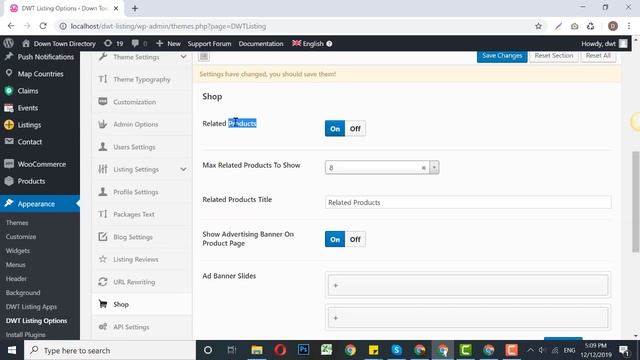Open Users Settings tab
Image resolution: width=640 pixels, height=360 pixels.
coord(142,147)
